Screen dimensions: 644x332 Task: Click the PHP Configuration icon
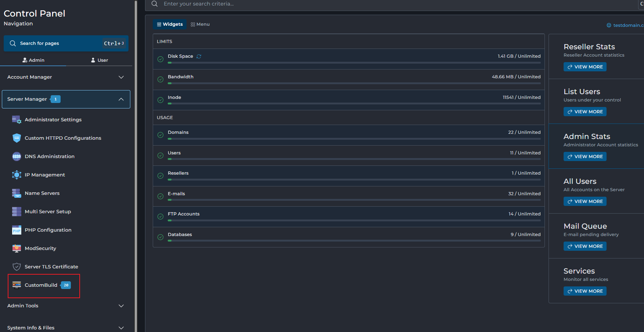[x=17, y=230]
